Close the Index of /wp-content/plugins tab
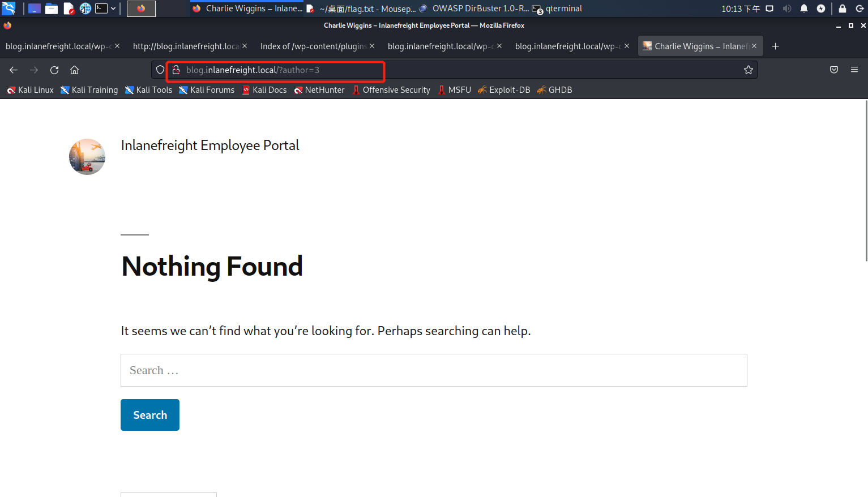 click(x=372, y=46)
